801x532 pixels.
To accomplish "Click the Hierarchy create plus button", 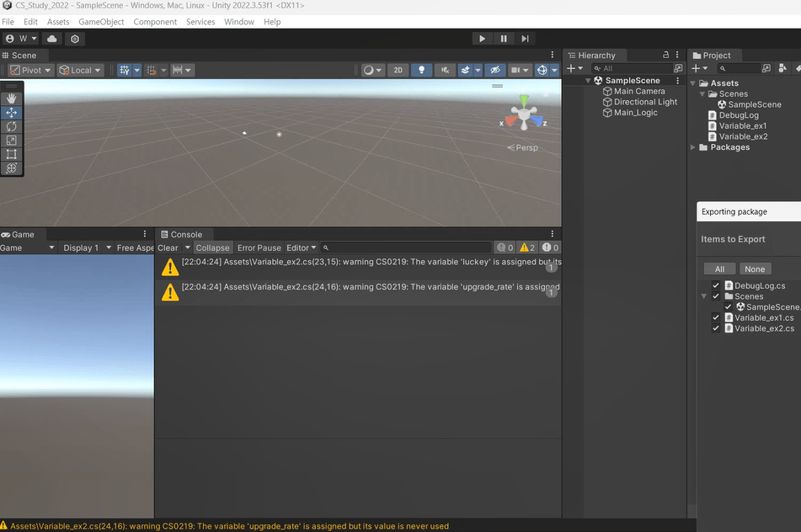I will click(x=574, y=68).
